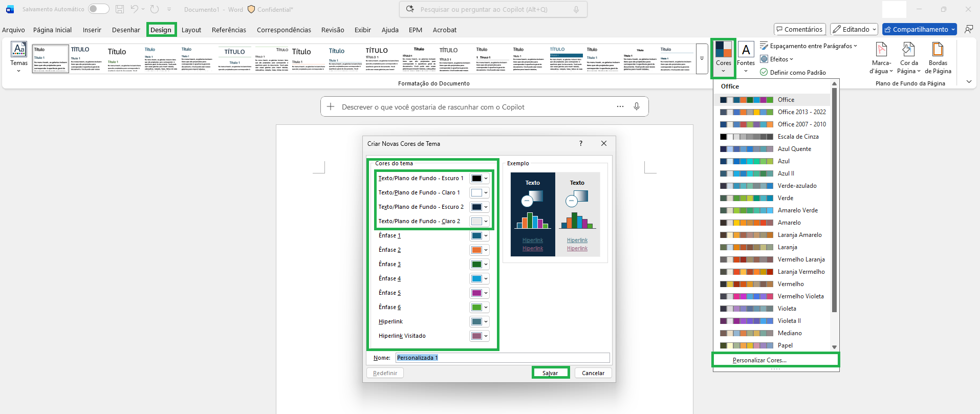Image resolution: width=980 pixels, height=414 pixels.
Task: Click Definir como Padrão checkmark option
Action: (x=793, y=72)
